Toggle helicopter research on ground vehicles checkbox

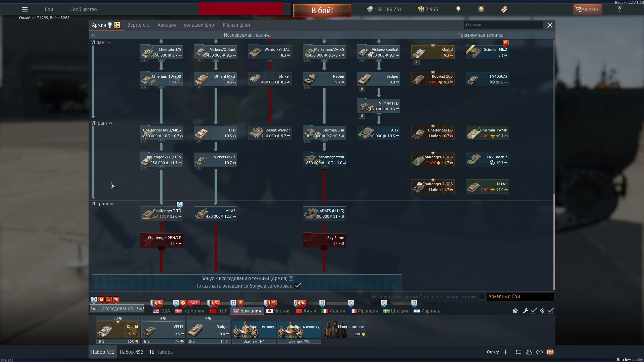[482, 297]
